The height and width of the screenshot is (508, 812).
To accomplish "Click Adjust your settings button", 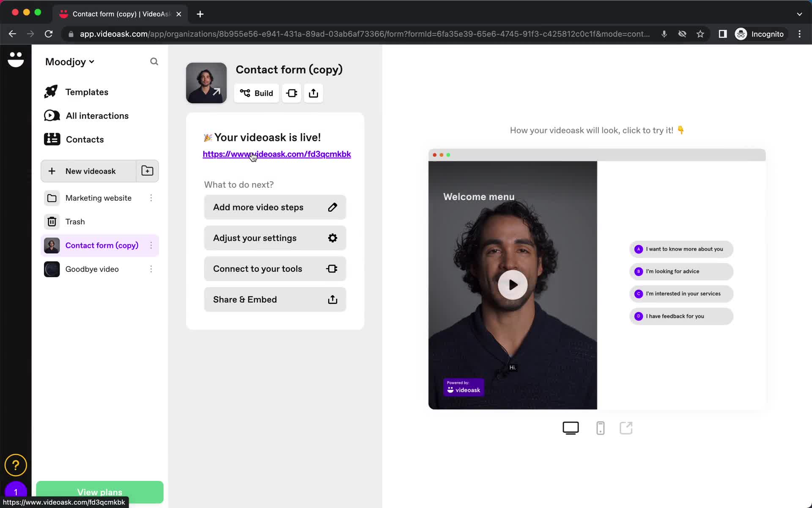I will tap(275, 237).
